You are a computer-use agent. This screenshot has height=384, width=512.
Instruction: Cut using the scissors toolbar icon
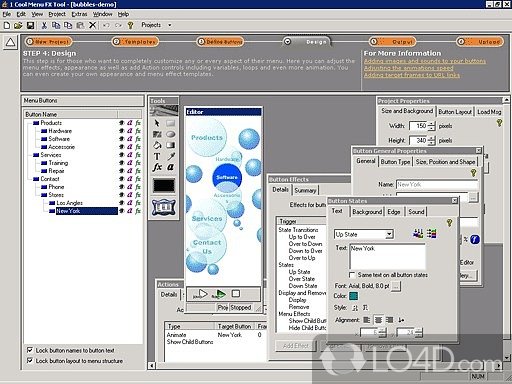[x=44, y=25]
